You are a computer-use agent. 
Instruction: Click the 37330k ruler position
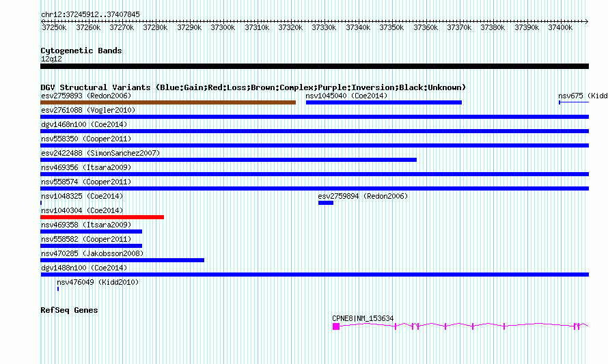pos(324,27)
